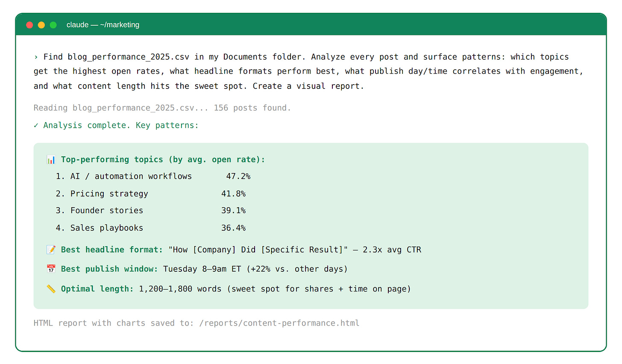Select the Pricing strategy topic row
Viewport: 622px width, 364px height.
109,194
